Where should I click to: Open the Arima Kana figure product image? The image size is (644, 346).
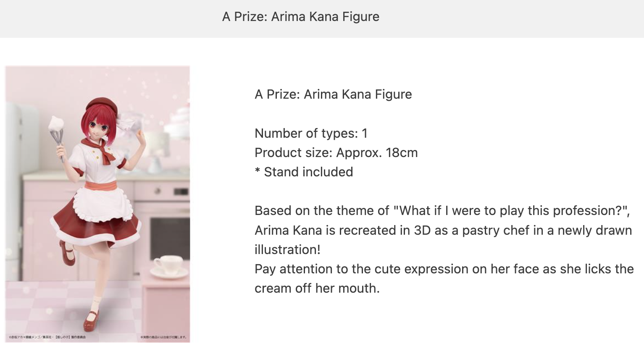coord(97,204)
